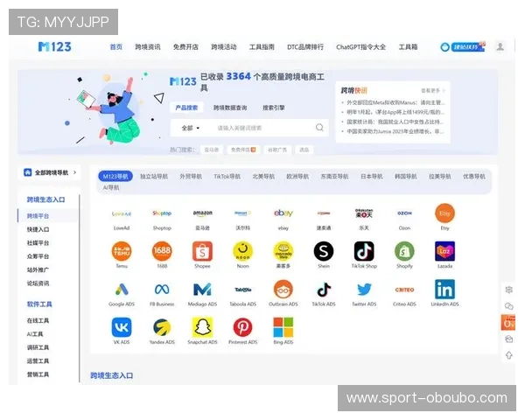The width and height of the screenshot is (525, 420).
Task: Open the Snapchat ADS ghost icon
Action: tap(202, 327)
